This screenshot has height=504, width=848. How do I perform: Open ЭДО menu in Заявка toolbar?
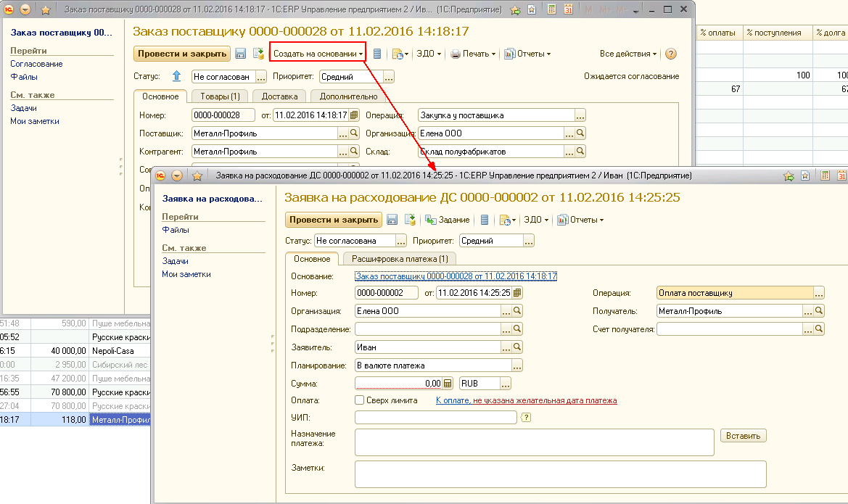point(536,220)
